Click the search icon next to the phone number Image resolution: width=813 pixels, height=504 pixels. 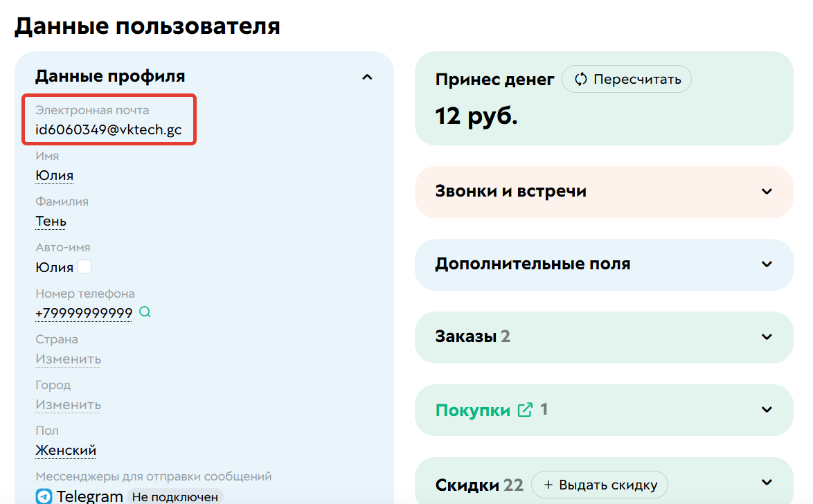click(144, 312)
